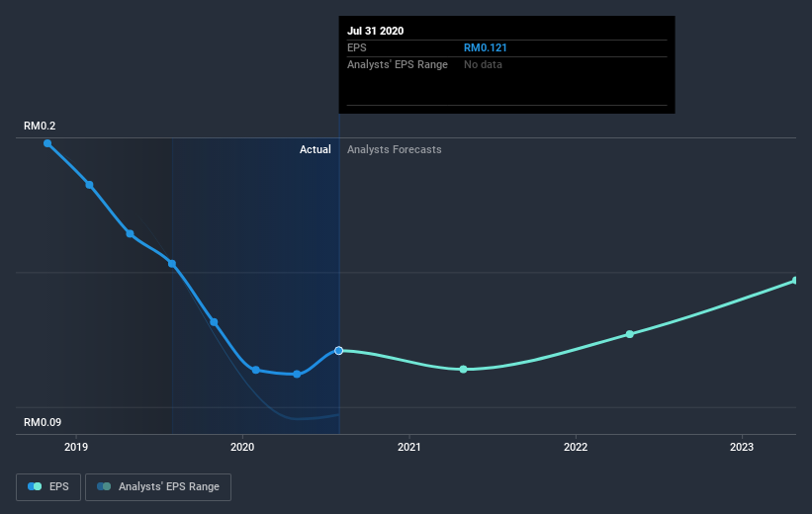Viewport: 812px width, 514px height.
Task: Click the EPS data point in late 2019
Action: (x=214, y=322)
